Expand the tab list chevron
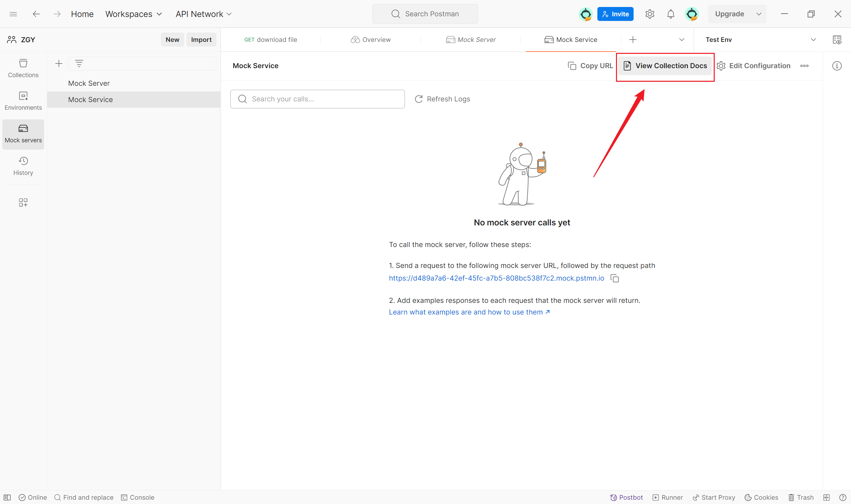Viewport: 851px width, 504px height. tap(681, 40)
